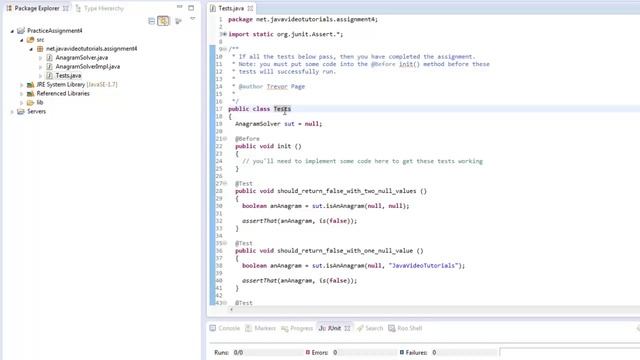
Task: Click JRE System Library jar icon
Action: tap(30, 84)
